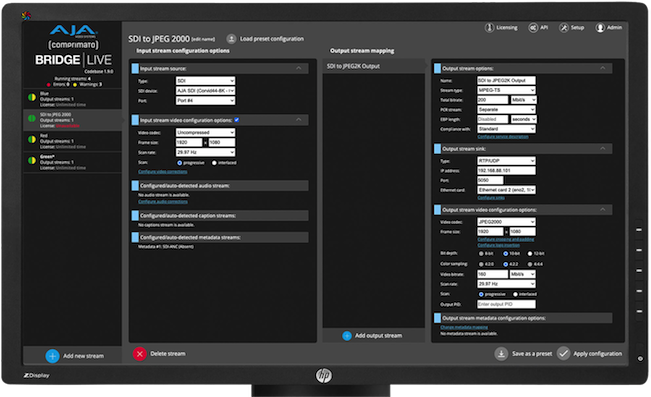Open Configure audio corrections link
651x397 pixels.
coord(163,202)
